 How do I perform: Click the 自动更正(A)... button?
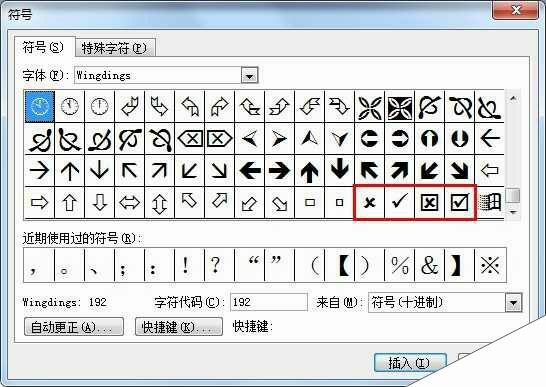pos(74,327)
